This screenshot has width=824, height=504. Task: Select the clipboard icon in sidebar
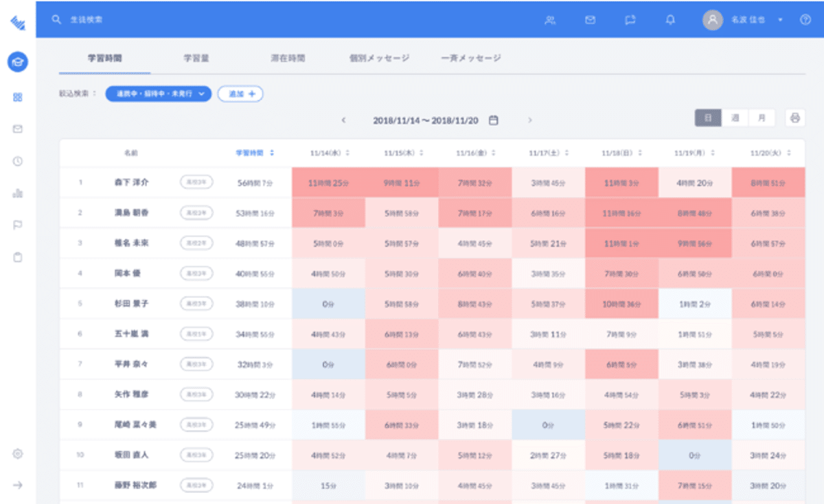coord(18,257)
